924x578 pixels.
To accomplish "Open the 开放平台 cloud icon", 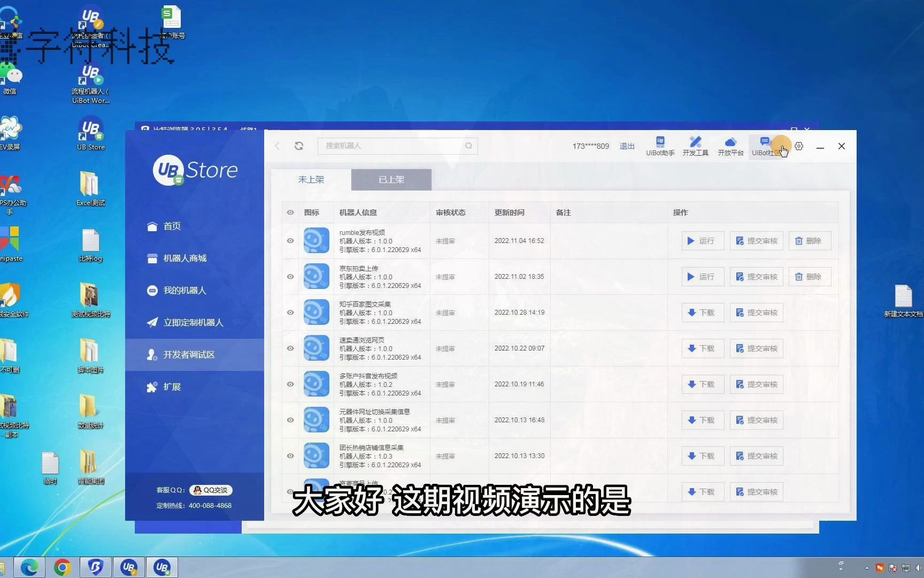I will point(730,146).
